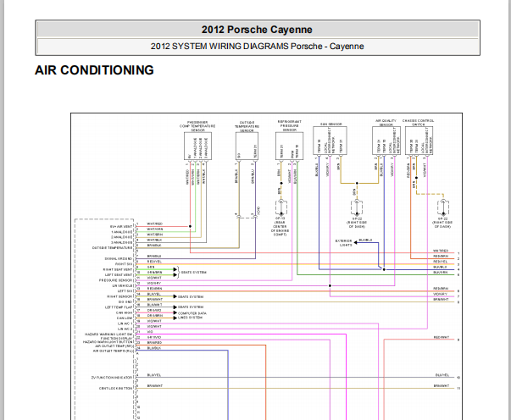This screenshot has width=511, height=420.
Task: Click the 'SEATS SYSTEM' reference beside the seat vent bracket
Action: click(x=193, y=272)
